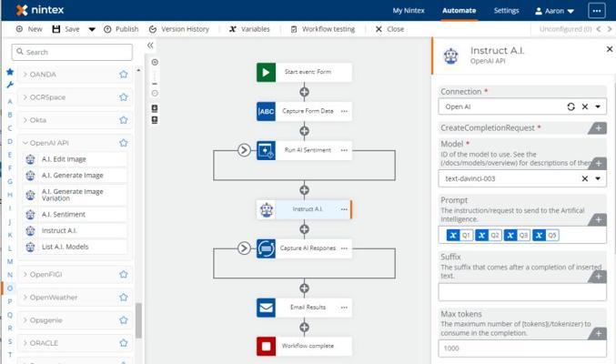Refresh the Open AI connection
This screenshot has width=616, height=364.
point(571,106)
